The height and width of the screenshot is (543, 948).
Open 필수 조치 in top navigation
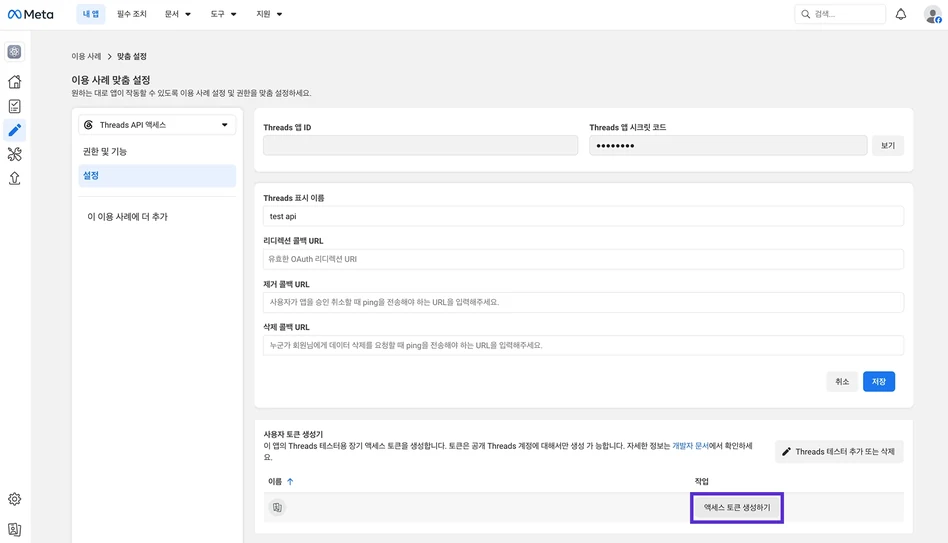click(132, 14)
